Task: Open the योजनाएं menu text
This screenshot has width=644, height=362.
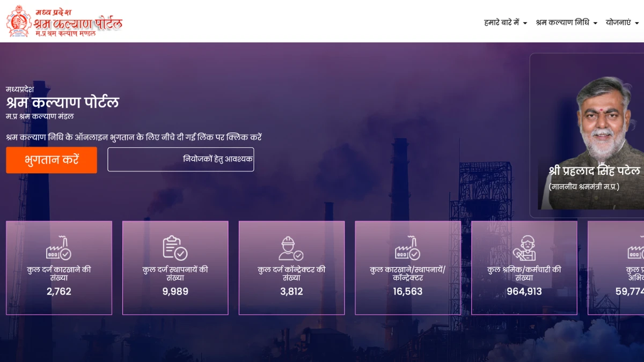Action: 618,23
